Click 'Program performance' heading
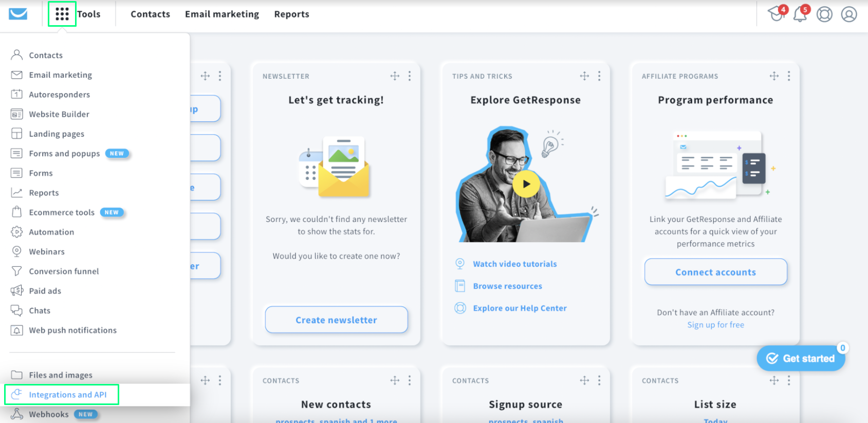 click(715, 100)
